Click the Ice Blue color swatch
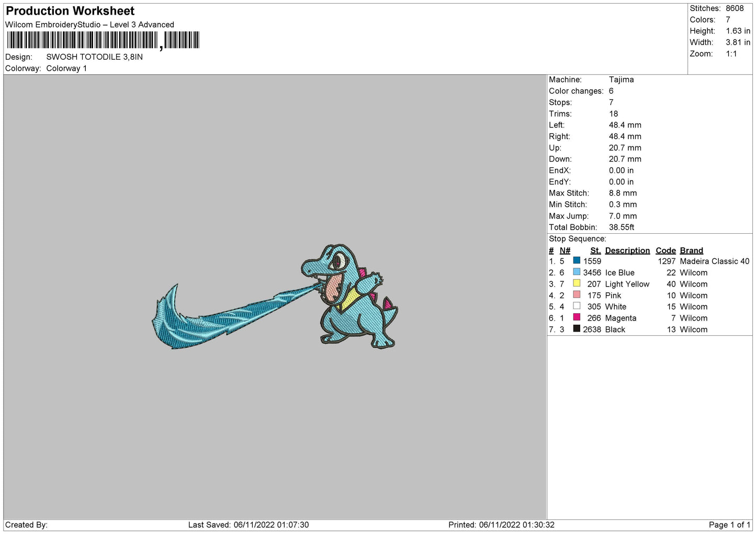This screenshot has height=534, width=756. coord(577,272)
